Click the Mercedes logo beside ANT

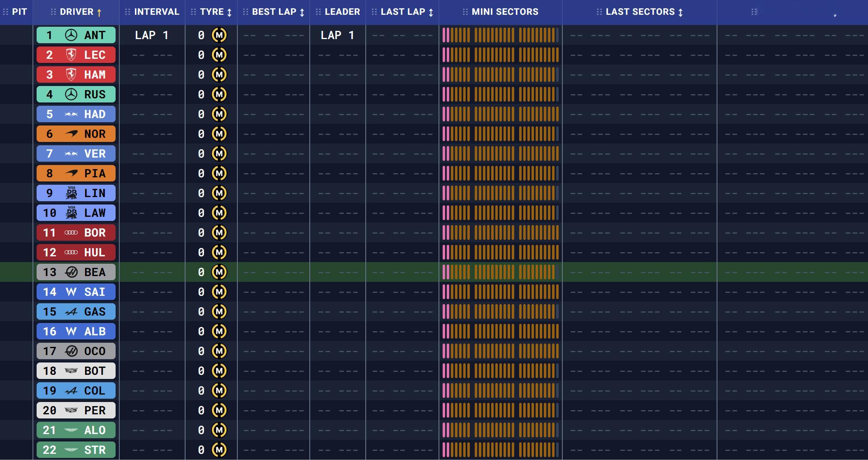(71, 35)
